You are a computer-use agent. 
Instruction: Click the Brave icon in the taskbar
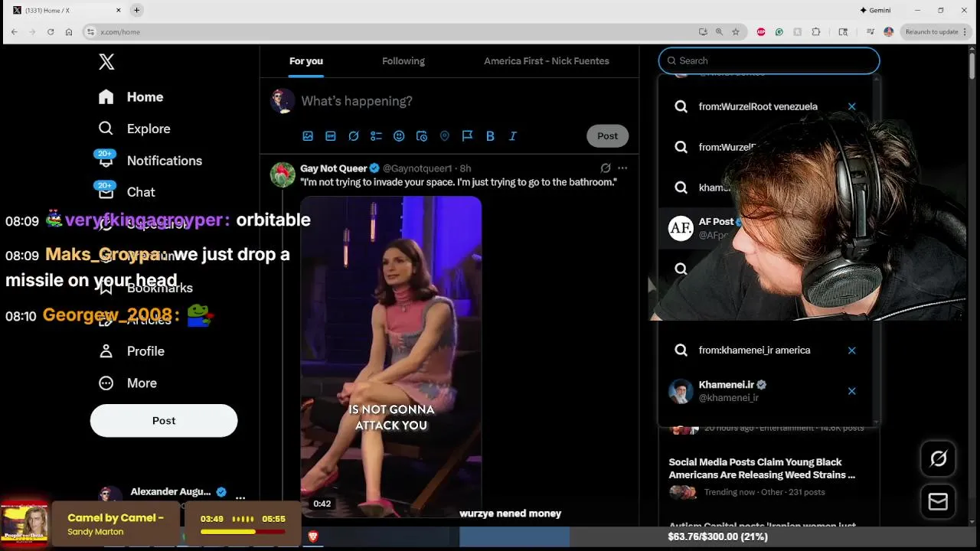pos(312,538)
